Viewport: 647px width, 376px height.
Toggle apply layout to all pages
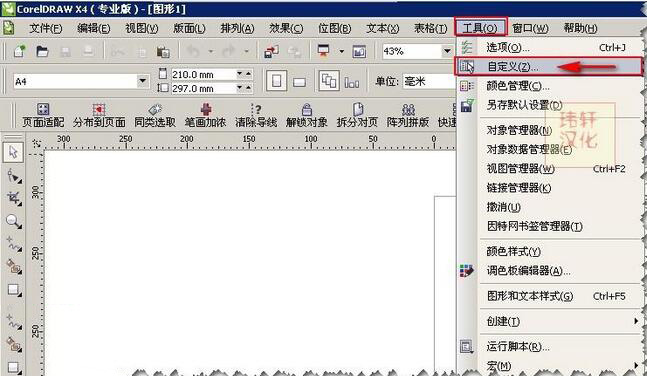pyautogui.click(x=329, y=80)
